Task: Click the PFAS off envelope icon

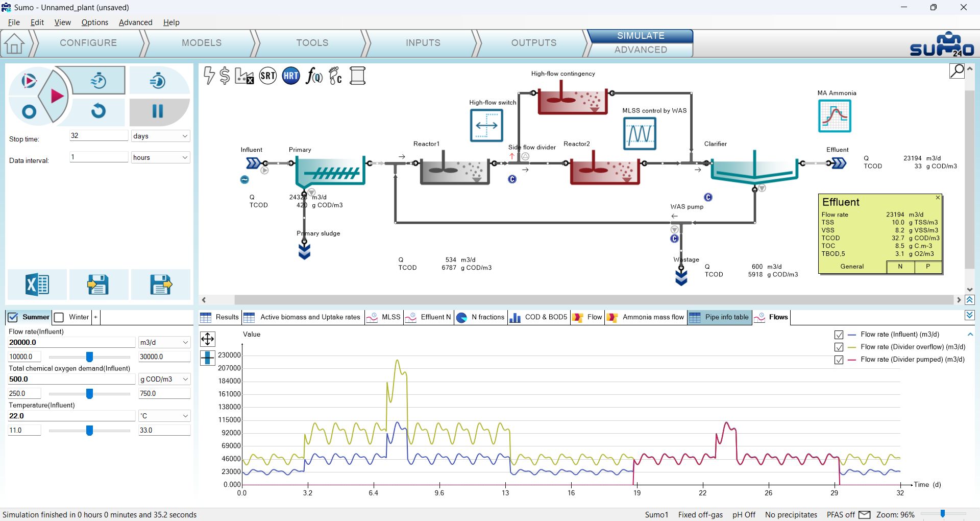Action: pos(865,515)
